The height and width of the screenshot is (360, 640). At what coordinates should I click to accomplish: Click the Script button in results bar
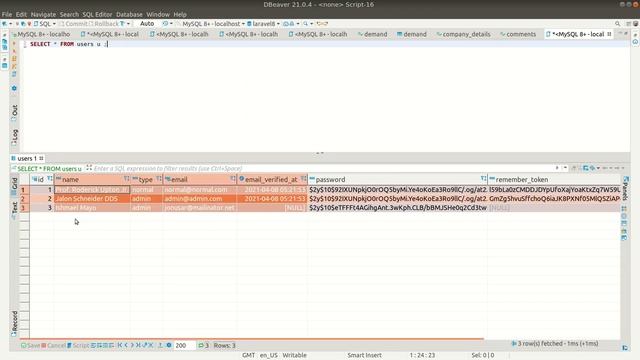coord(78,345)
